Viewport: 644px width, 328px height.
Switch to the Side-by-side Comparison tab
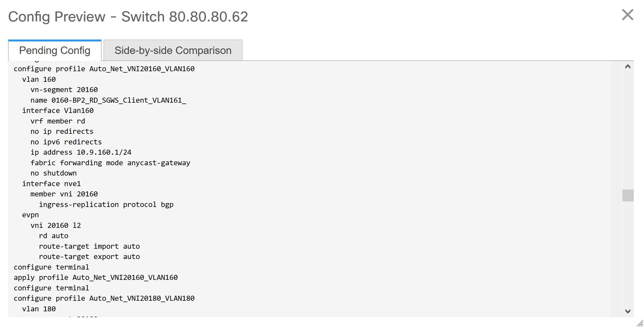[x=173, y=50]
